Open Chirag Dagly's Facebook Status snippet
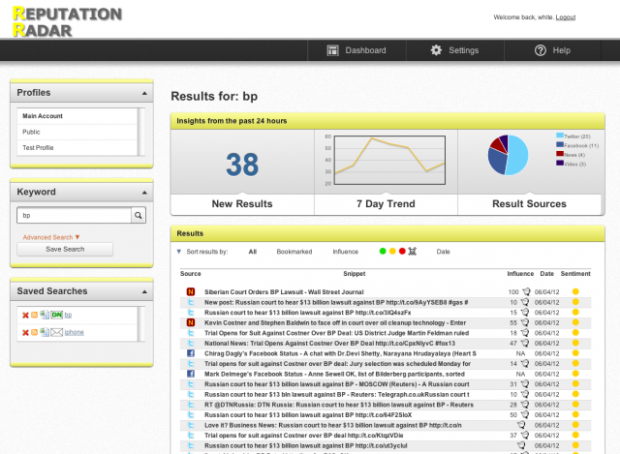620x454 pixels. pyautogui.click(x=340, y=354)
